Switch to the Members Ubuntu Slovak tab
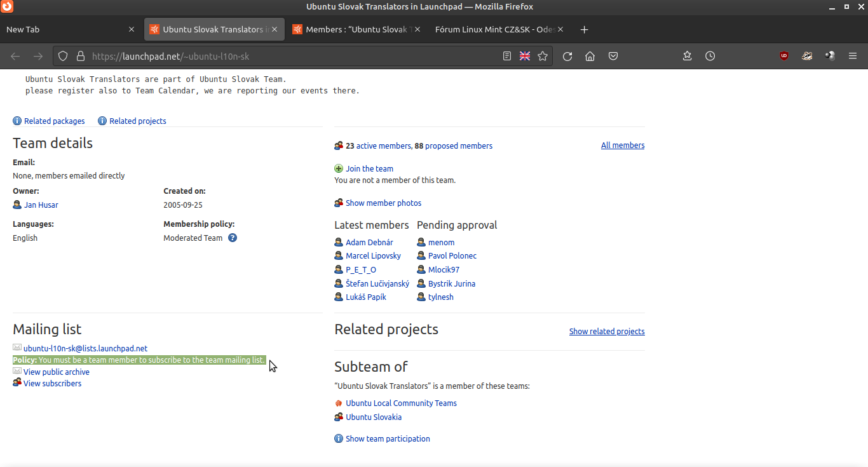Viewport: 868px width, 467px height. (351, 29)
